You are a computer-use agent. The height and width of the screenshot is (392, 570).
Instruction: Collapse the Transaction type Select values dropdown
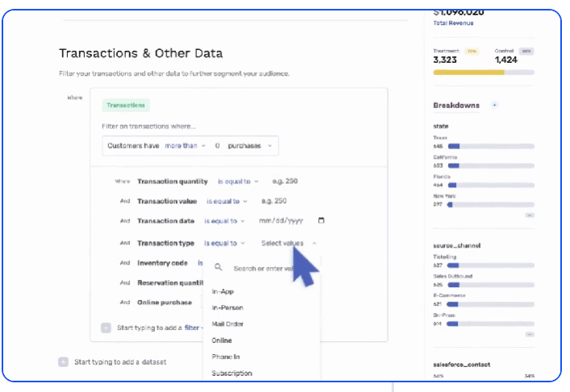point(314,243)
